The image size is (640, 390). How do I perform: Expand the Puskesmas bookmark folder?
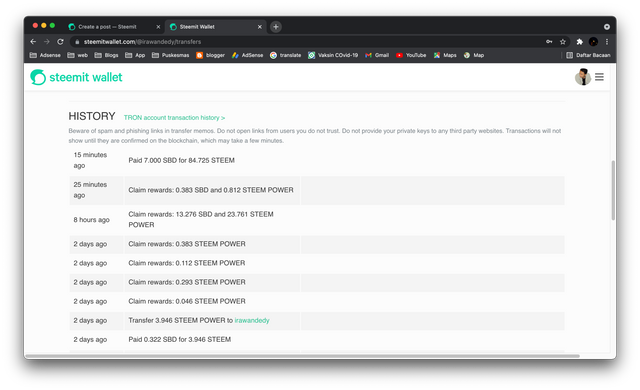tap(171, 55)
